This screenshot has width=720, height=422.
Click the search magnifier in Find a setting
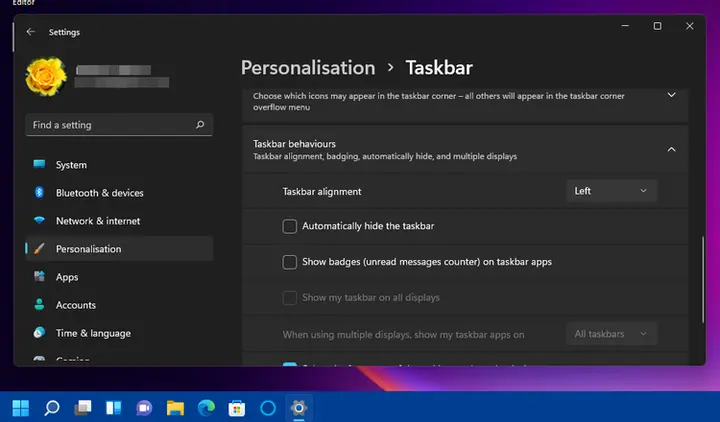tap(200, 124)
